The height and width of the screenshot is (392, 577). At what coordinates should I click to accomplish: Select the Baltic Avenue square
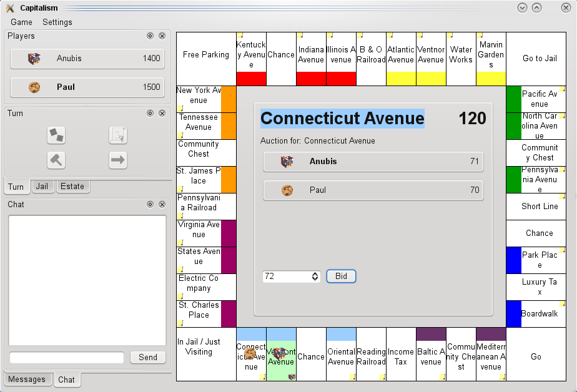[431, 354]
